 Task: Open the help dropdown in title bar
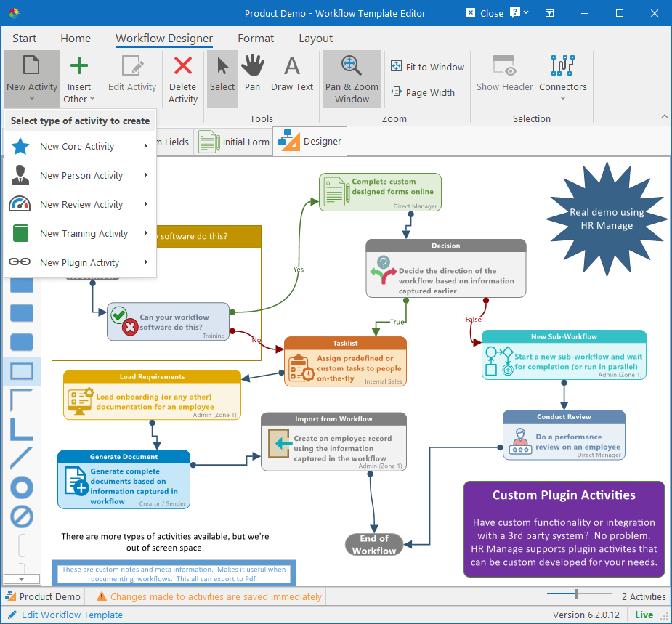(519, 13)
